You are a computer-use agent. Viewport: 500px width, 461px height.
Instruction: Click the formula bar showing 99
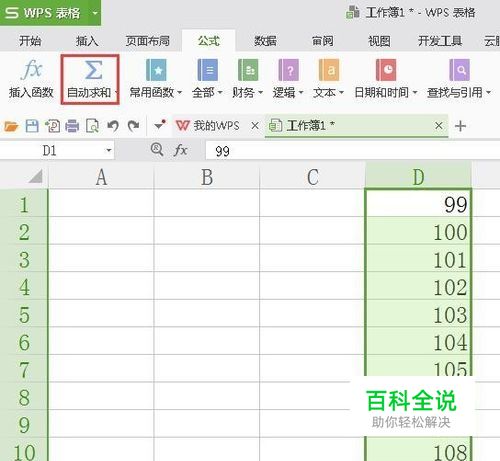point(353,151)
